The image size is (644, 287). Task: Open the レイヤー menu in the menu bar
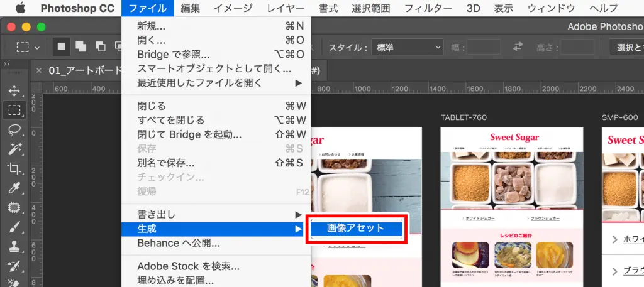pyautogui.click(x=286, y=8)
